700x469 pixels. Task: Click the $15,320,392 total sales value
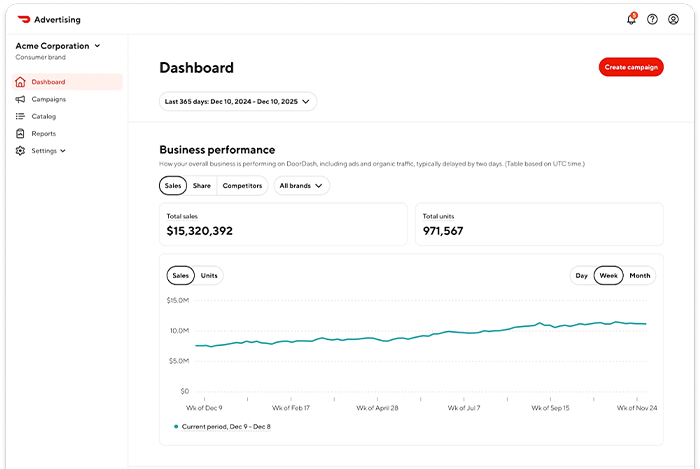(x=200, y=231)
